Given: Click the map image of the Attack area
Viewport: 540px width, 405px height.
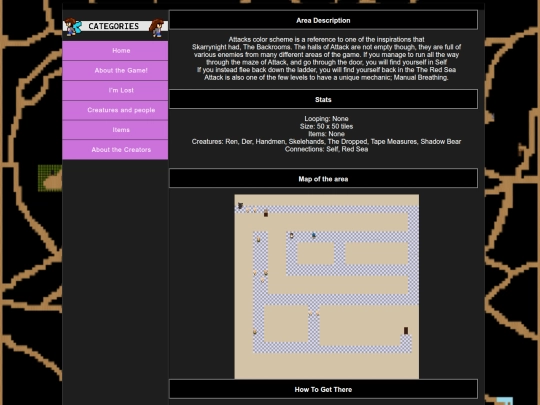Looking at the screenshot, I should coord(326,287).
